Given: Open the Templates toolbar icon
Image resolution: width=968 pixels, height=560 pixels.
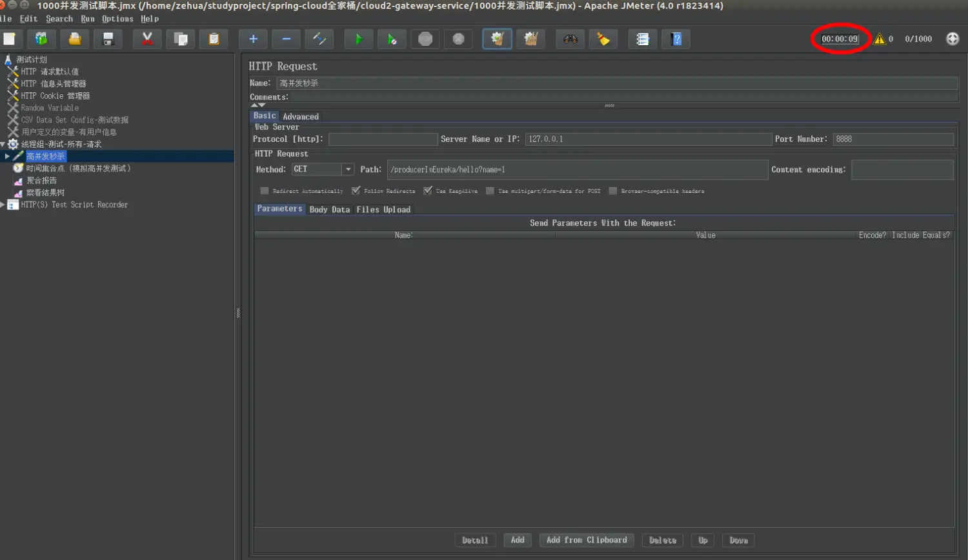Looking at the screenshot, I should pos(41,39).
